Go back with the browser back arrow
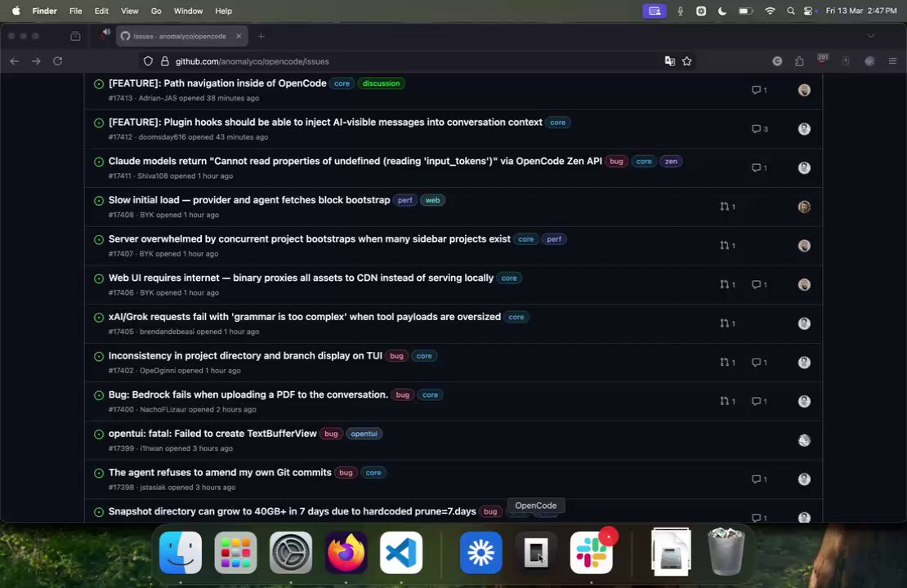Image resolution: width=907 pixels, height=588 pixels. 15,61
